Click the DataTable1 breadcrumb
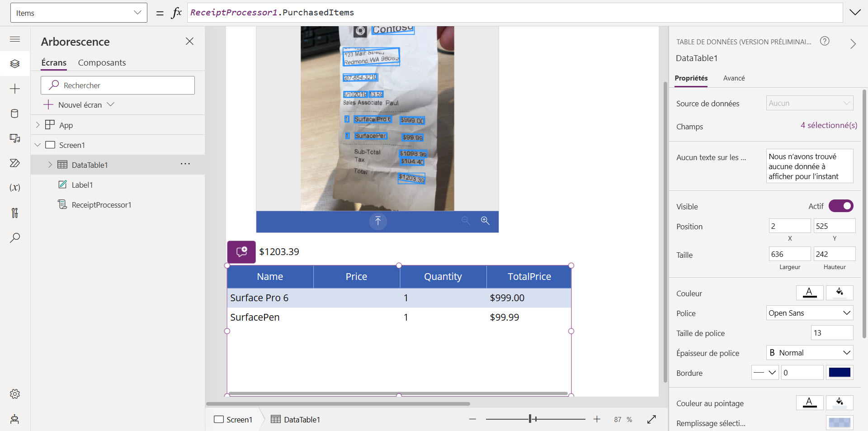This screenshot has width=868, height=431. click(x=296, y=419)
